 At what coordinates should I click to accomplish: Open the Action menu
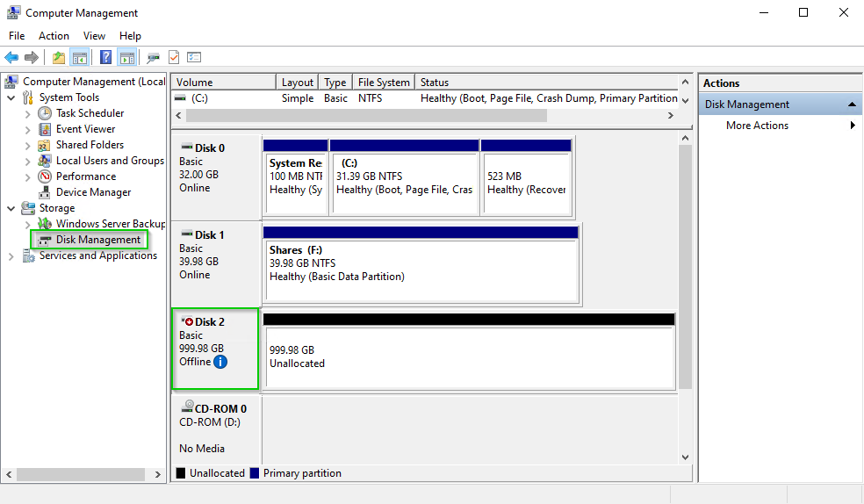click(x=54, y=36)
